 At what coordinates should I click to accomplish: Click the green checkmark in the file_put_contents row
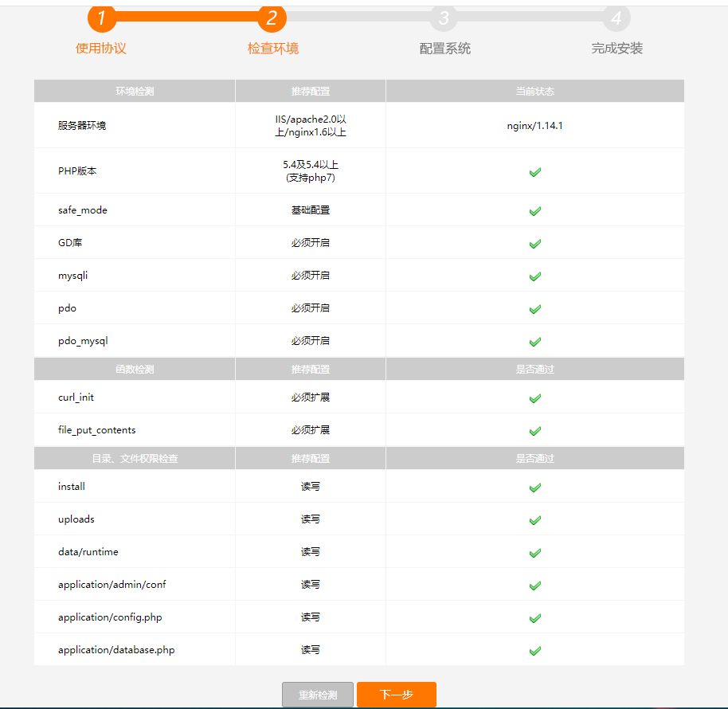pos(535,431)
